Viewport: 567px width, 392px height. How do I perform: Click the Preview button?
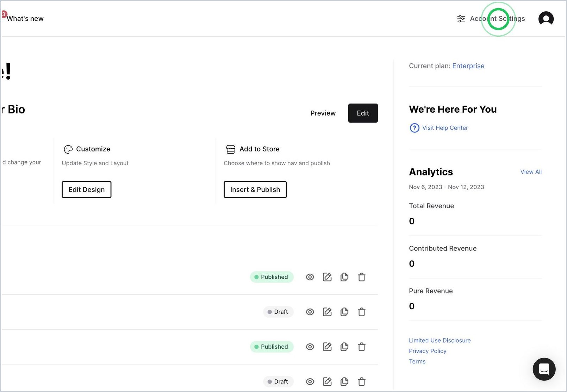coord(323,113)
